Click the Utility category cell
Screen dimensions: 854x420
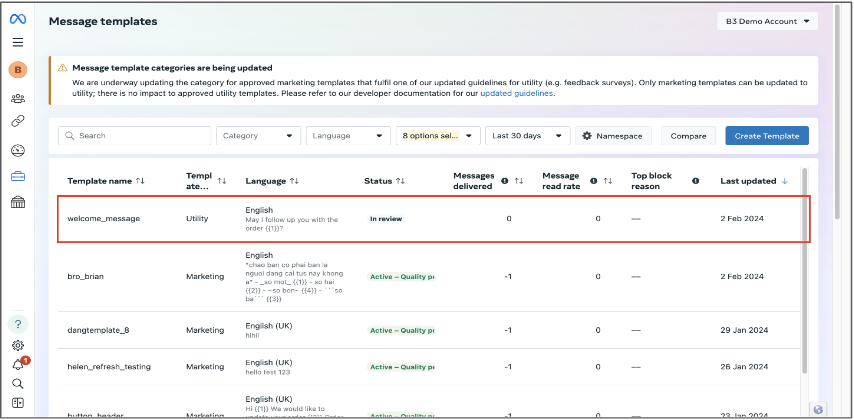197,218
